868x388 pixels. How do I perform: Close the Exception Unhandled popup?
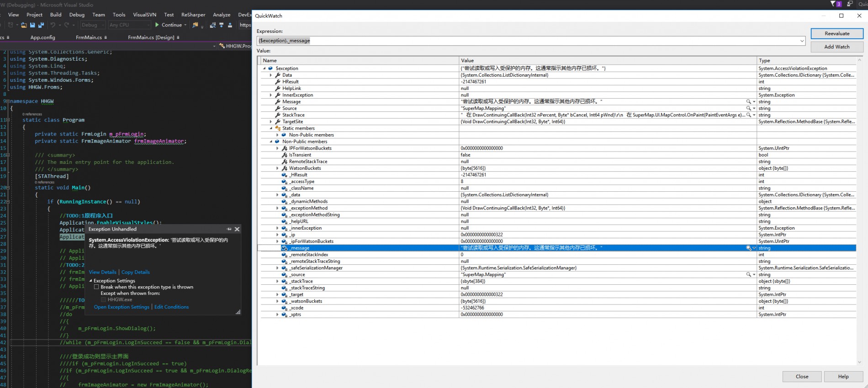237,229
